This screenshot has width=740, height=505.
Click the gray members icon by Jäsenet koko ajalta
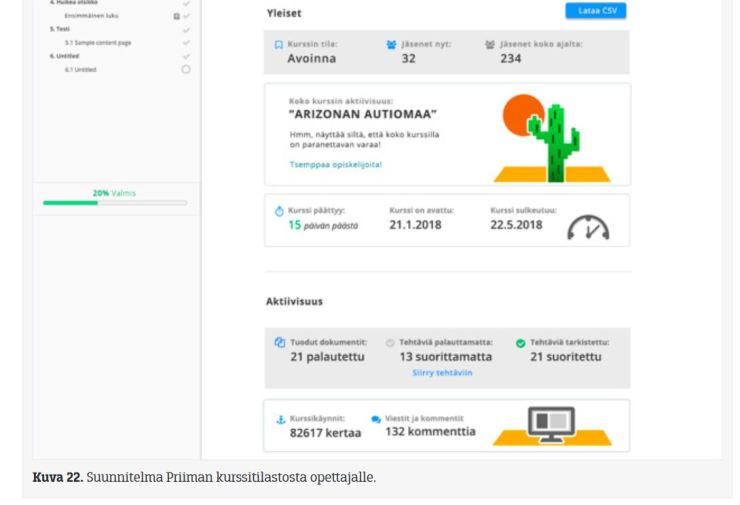pos(489,45)
